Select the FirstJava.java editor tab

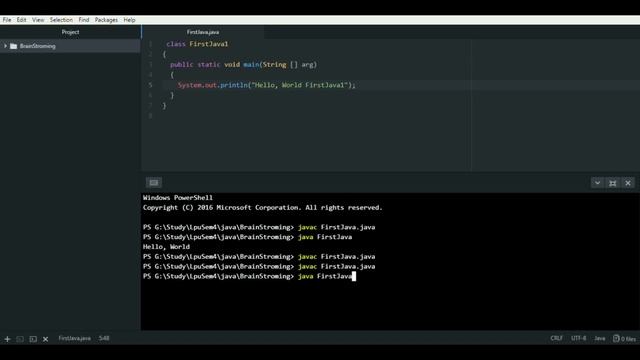203,32
